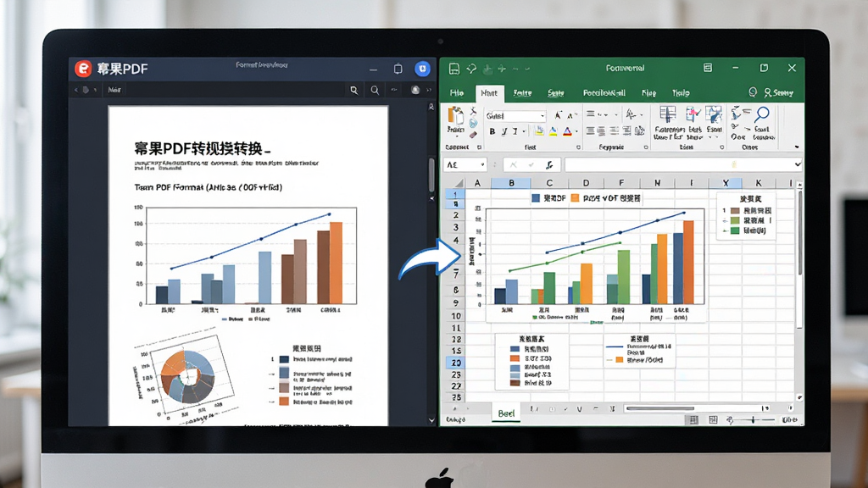The image size is (868, 488).
Task: Click the plain magnifier search icon in the PDF toolbar
Action: click(x=375, y=90)
